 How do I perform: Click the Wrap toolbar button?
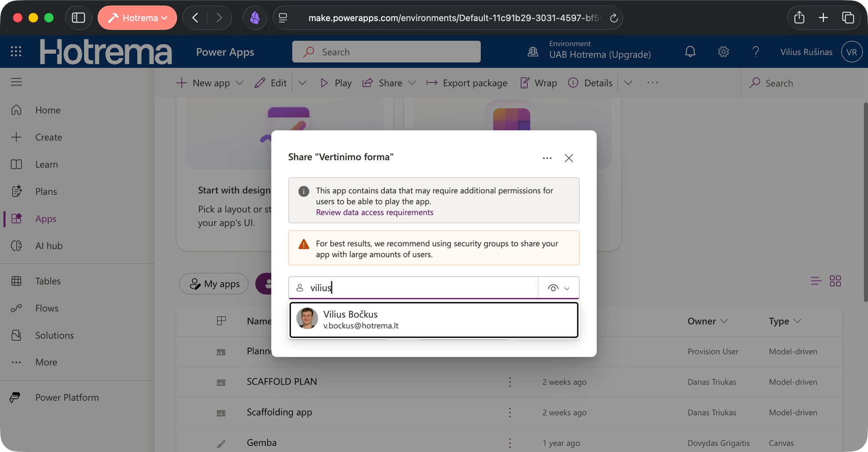(539, 83)
